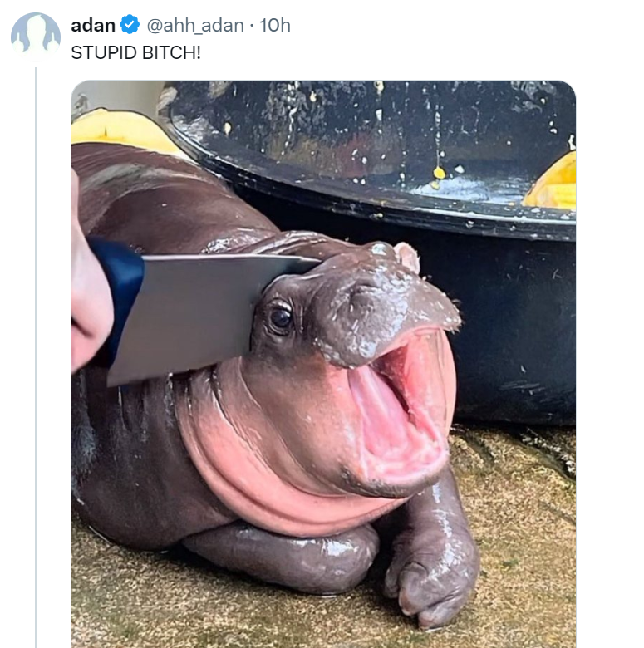
Task: Click the hippo's small pink ear
Action: tap(408, 256)
